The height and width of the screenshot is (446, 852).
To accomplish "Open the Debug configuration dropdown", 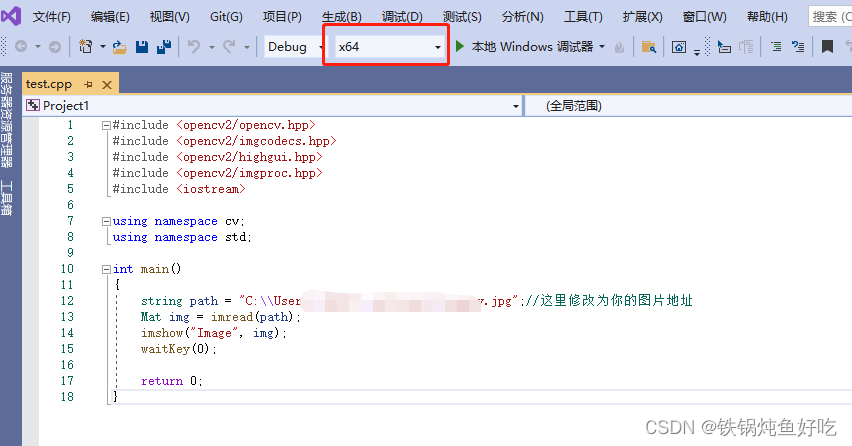I will (x=294, y=47).
